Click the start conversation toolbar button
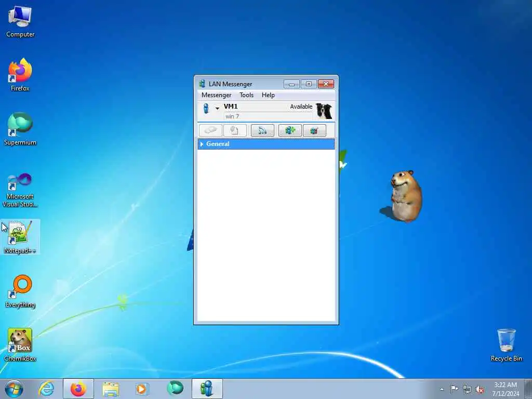The height and width of the screenshot is (399, 532). click(211, 130)
